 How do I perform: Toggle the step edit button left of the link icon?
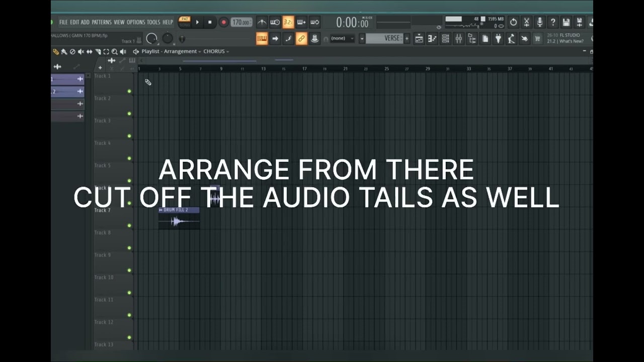click(288, 38)
